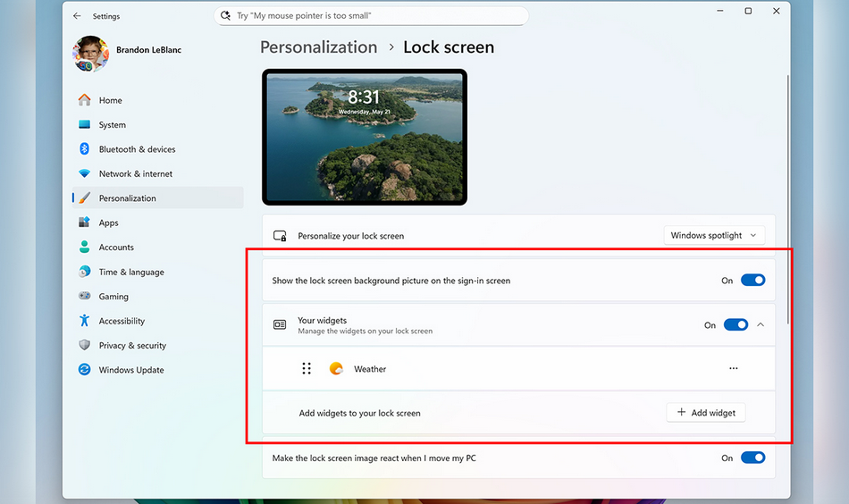Open Windows Update page
The width and height of the screenshot is (849, 504).
coord(157,370)
